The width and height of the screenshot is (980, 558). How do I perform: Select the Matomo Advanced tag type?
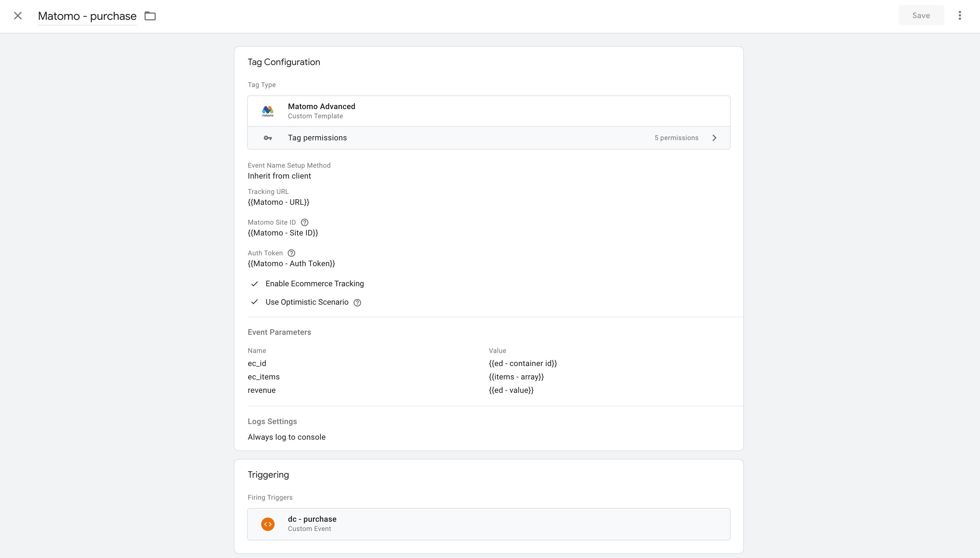(x=489, y=111)
